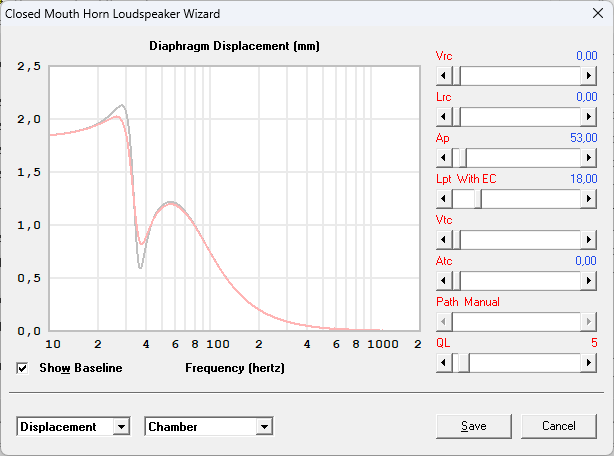This screenshot has height=456, width=614.
Task: Click the Vrc value 0,00
Action: click(587, 56)
